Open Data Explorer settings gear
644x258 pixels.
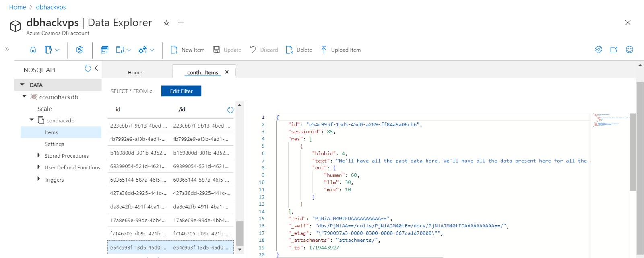[x=599, y=50]
